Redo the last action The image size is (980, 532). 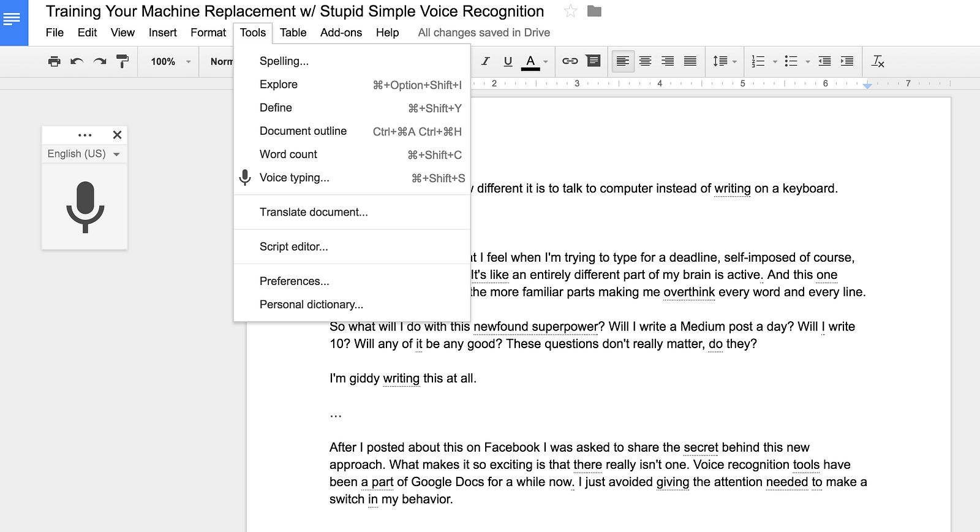tap(100, 61)
